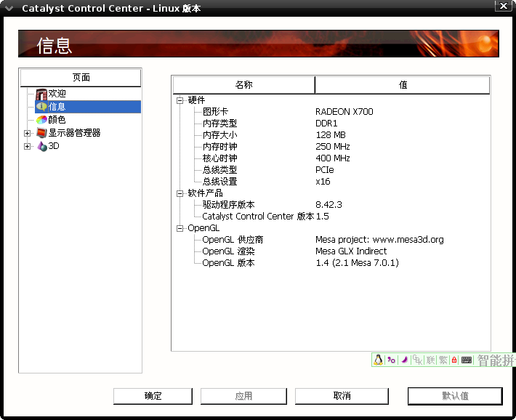Click the 128 MB value

point(331,135)
